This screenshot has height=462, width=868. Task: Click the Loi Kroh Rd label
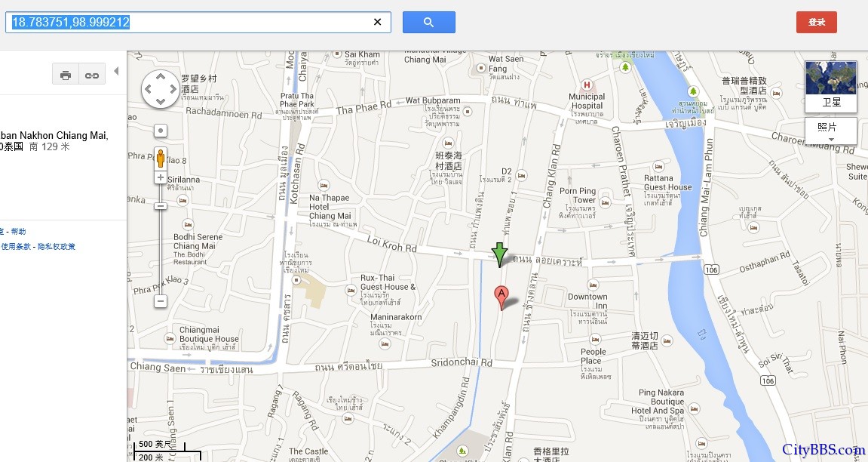(392, 244)
